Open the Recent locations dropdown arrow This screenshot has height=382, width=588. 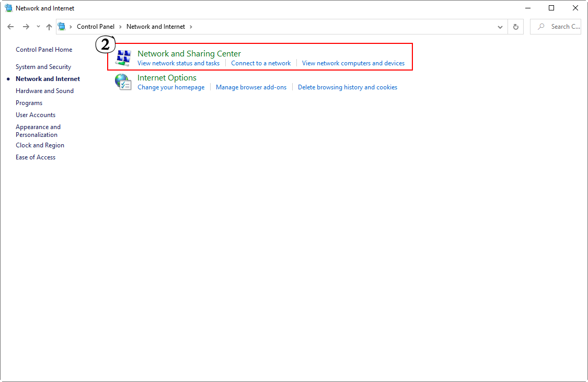point(38,27)
